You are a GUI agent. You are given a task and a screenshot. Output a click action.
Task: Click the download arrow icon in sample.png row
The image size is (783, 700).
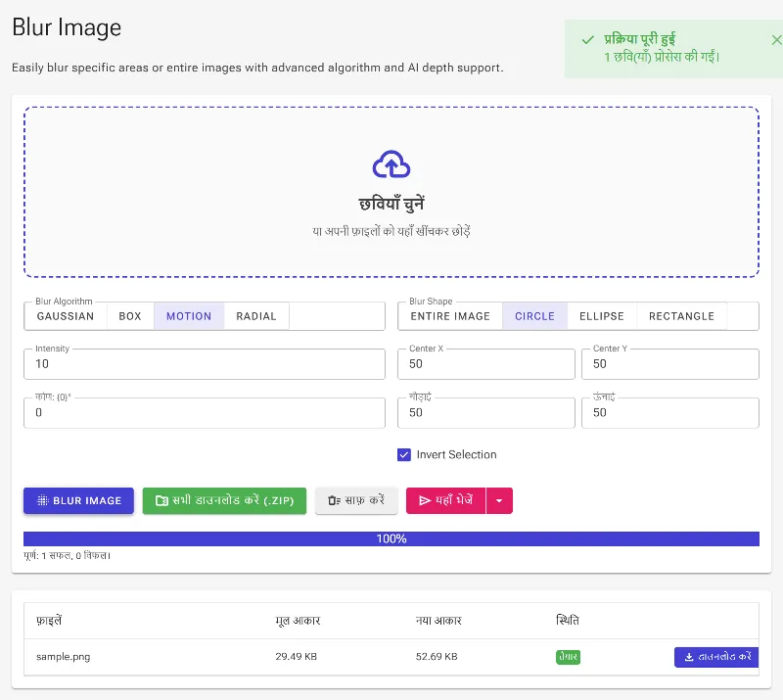coord(689,657)
